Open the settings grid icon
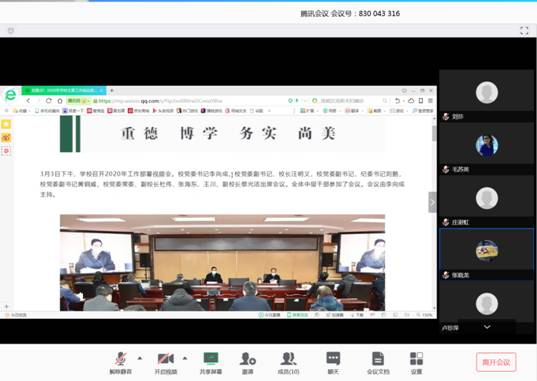Viewport: 537px width, 381px height. 416,362
